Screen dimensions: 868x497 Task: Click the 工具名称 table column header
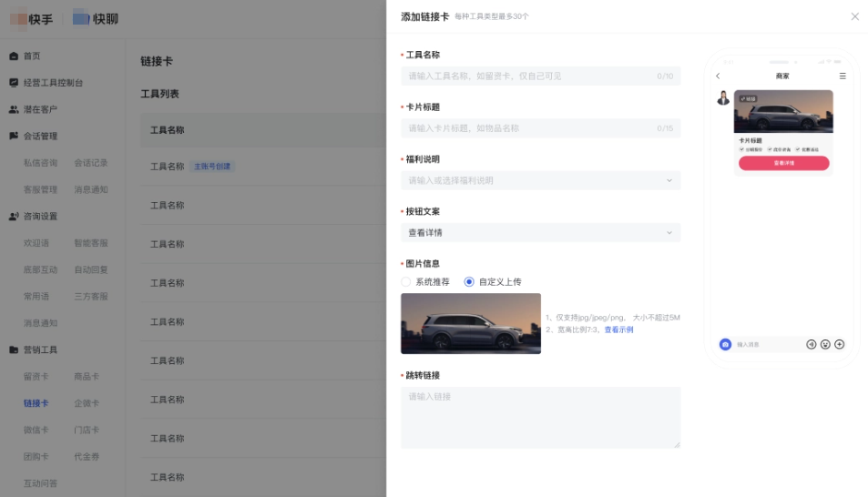pyautogui.click(x=168, y=130)
